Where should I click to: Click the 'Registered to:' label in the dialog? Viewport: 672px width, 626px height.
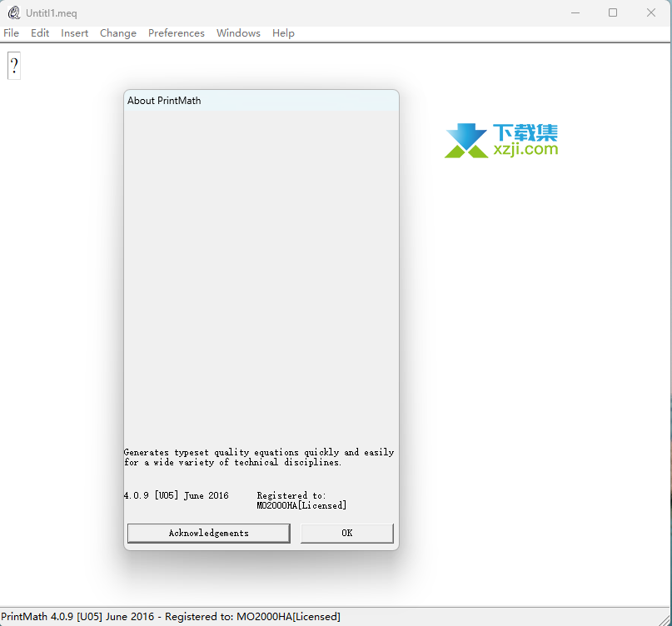(291, 496)
